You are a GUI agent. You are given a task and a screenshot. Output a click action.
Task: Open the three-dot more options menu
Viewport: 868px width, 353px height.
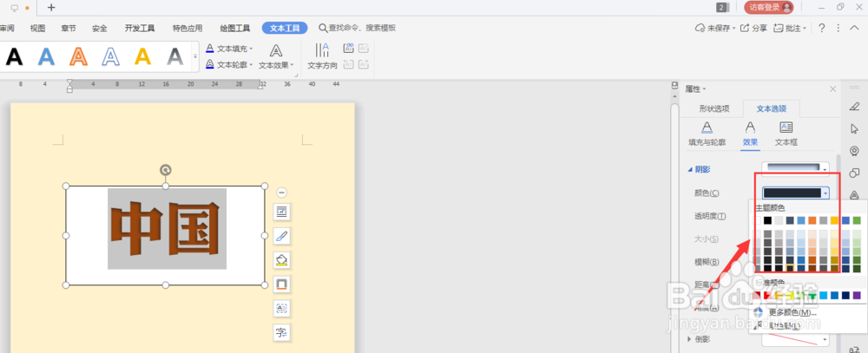coord(838,29)
